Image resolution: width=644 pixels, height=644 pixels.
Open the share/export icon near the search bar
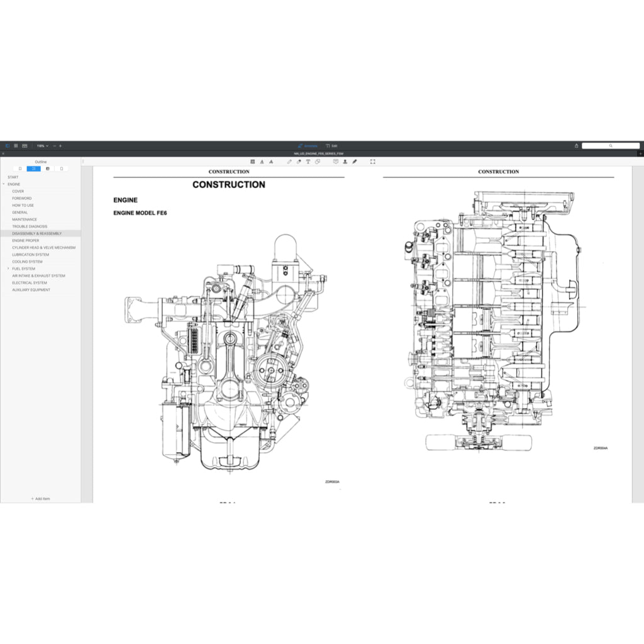tap(576, 145)
